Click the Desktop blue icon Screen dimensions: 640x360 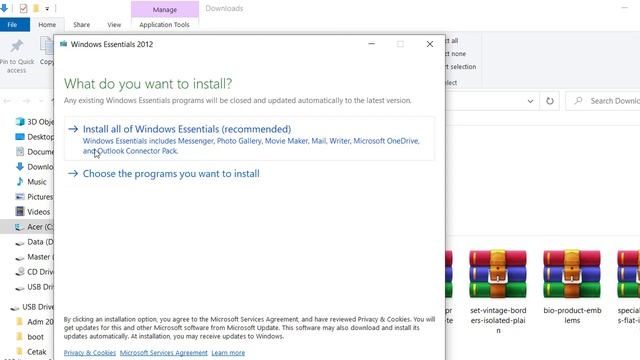pos(20,137)
